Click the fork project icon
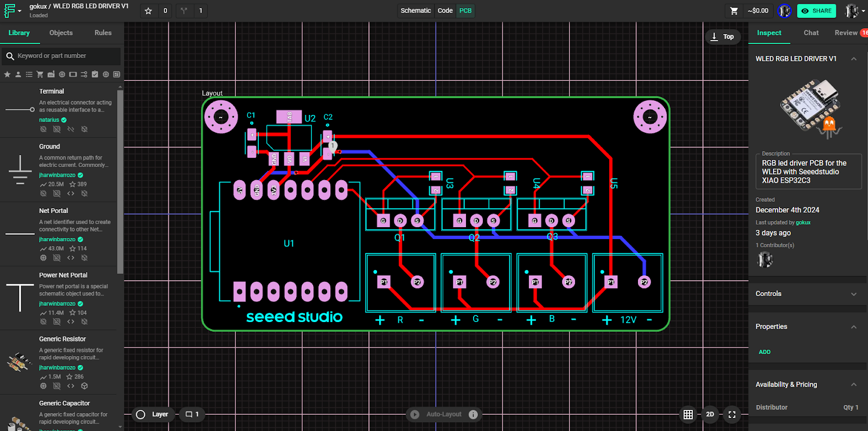 tap(184, 11)
